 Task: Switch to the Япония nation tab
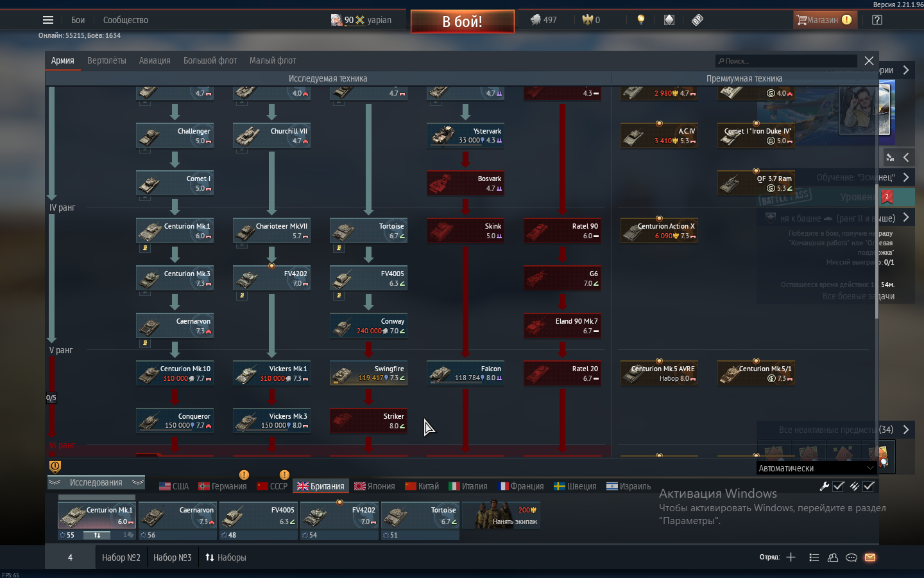(x=375, y=486)
